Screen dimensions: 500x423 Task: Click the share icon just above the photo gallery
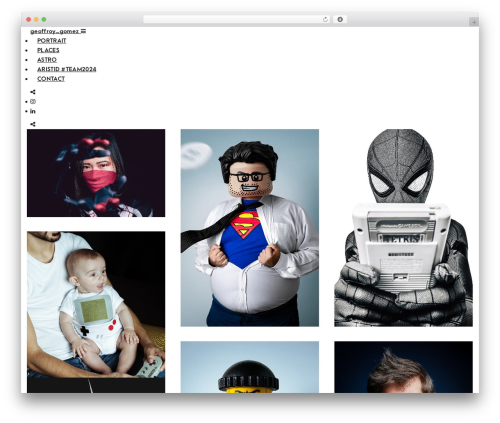(33, 124)
